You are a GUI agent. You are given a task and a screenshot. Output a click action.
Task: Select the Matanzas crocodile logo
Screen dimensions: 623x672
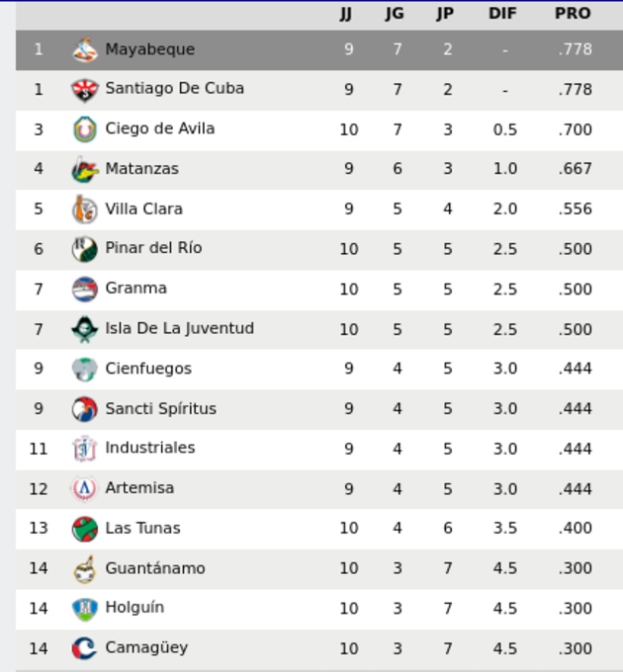pyautogui.click(x=84, y=170)
